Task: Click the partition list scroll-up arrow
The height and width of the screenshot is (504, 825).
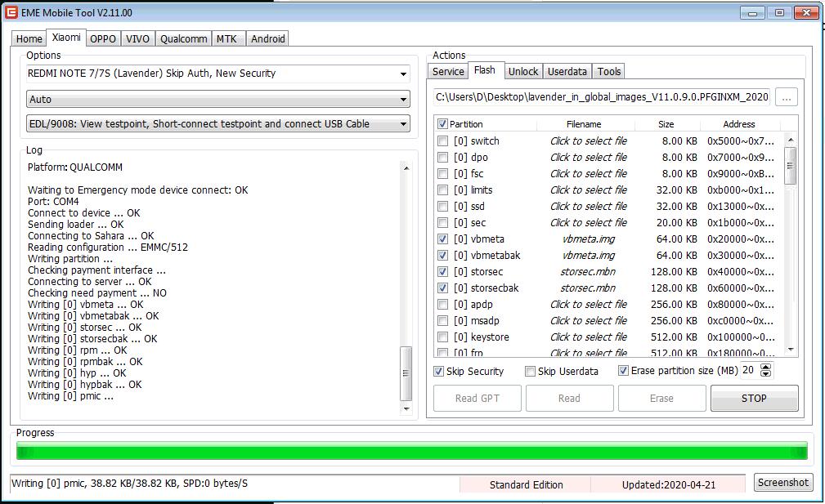Action: tap(791, 139)
